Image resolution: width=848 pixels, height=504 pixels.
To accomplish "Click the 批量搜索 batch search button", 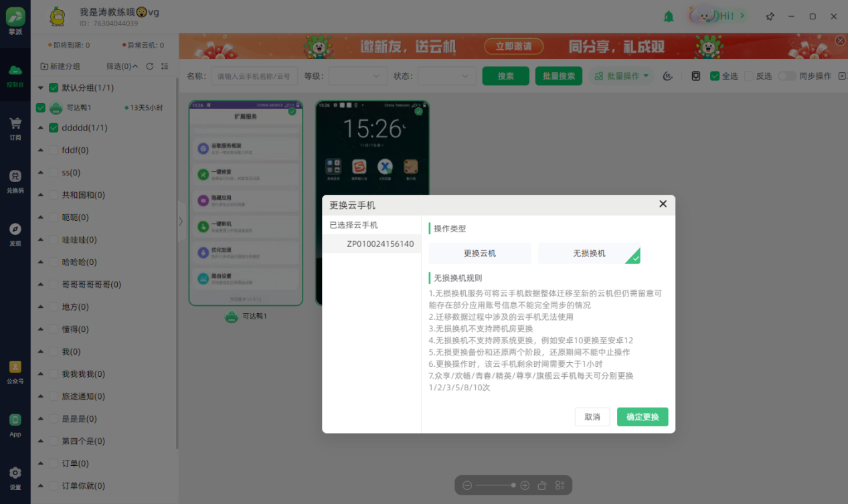I will pos(559,76).
